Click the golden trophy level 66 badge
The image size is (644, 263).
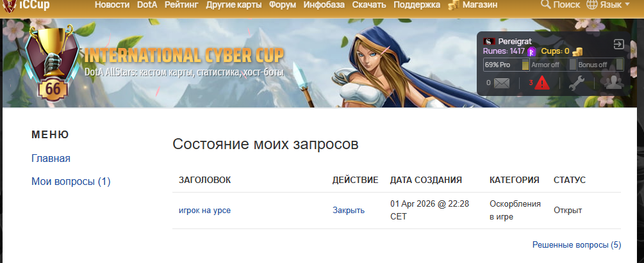point(53,63)
